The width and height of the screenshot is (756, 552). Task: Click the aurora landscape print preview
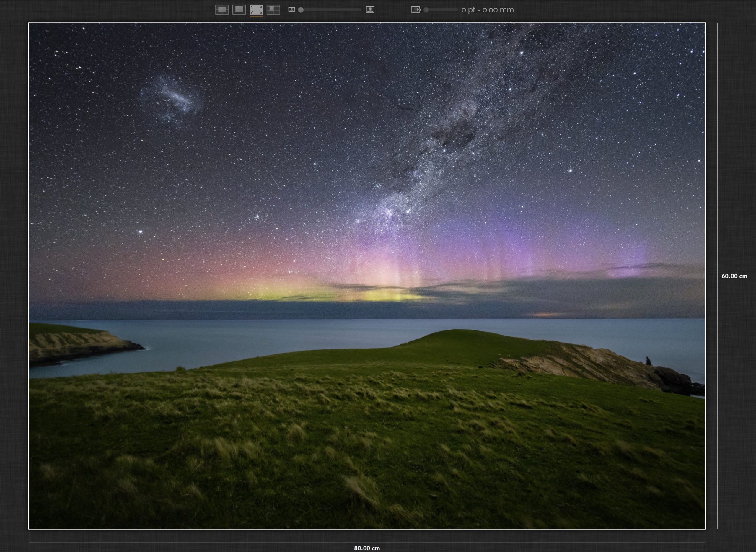point(367,276)
